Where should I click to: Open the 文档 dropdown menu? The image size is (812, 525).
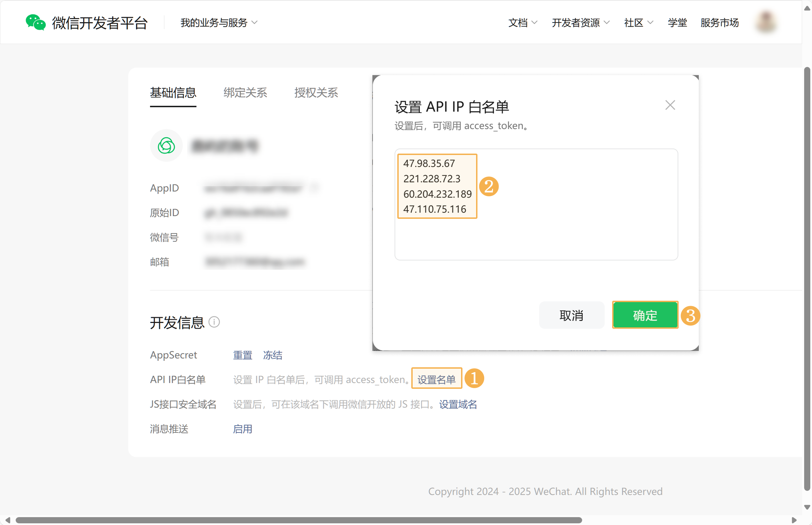522,23
